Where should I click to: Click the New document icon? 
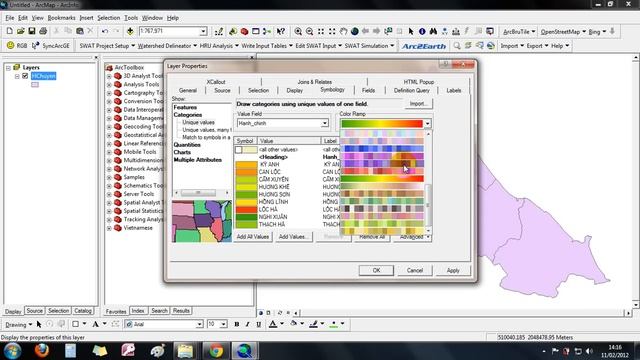click(x=9, y=31)
